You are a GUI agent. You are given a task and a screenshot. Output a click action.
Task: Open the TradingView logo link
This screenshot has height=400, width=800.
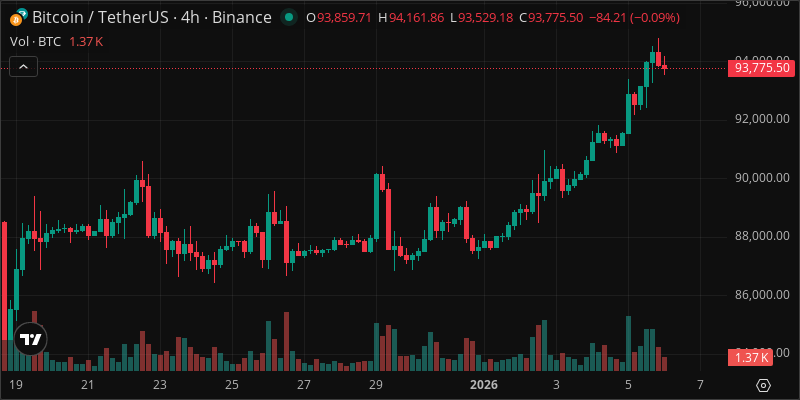pos(31,339)
